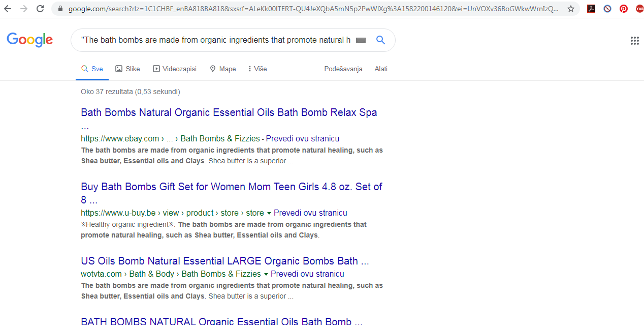Click Prevedi ovu stranicu for wotvta.com result
Viewport: 644px width, 325px height.
[307, 274]
